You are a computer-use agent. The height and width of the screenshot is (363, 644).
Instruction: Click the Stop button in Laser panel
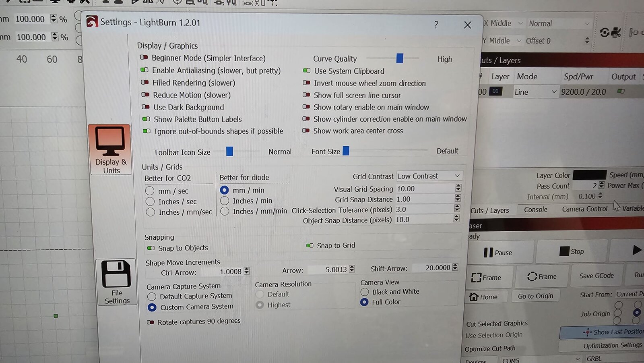pyautogui.click(x=572, y=251)
